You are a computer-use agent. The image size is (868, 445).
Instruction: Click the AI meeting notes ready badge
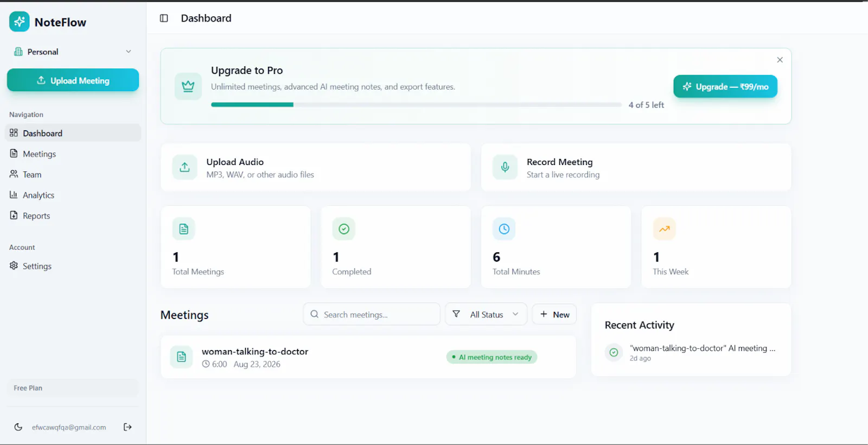492,357
